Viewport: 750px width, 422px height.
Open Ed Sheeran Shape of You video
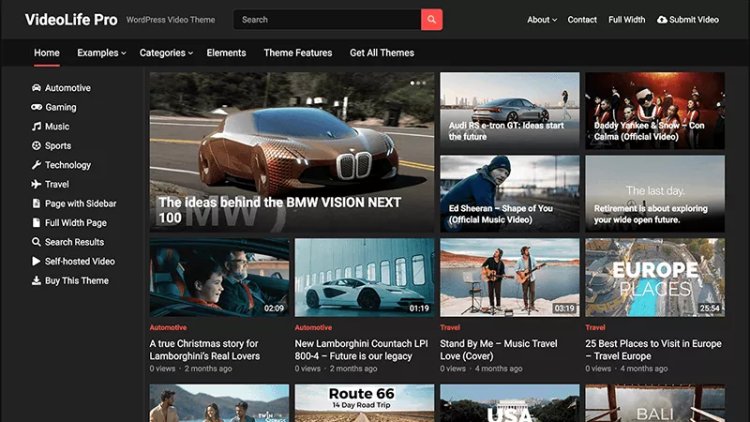(509, 194)
